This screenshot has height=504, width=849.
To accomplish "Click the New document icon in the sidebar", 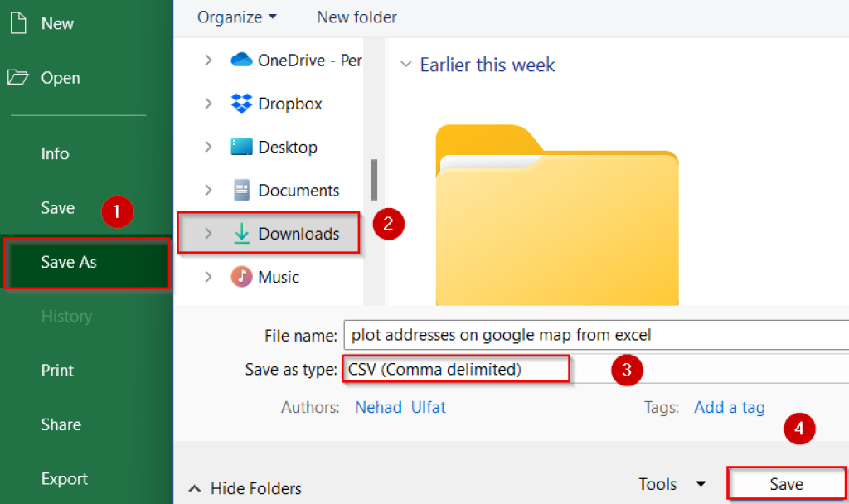I will (17, 23).
